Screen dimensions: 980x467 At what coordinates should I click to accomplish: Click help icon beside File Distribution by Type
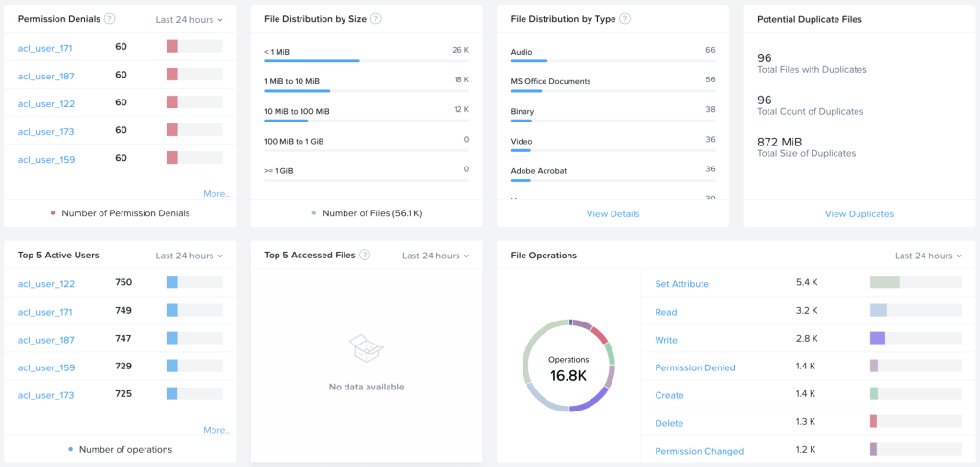point(624,19)
